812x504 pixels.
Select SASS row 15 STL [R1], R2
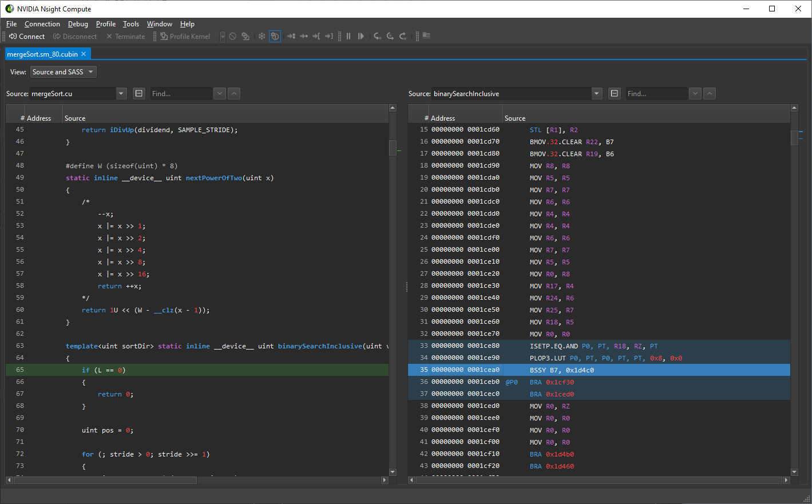[599, 130]
